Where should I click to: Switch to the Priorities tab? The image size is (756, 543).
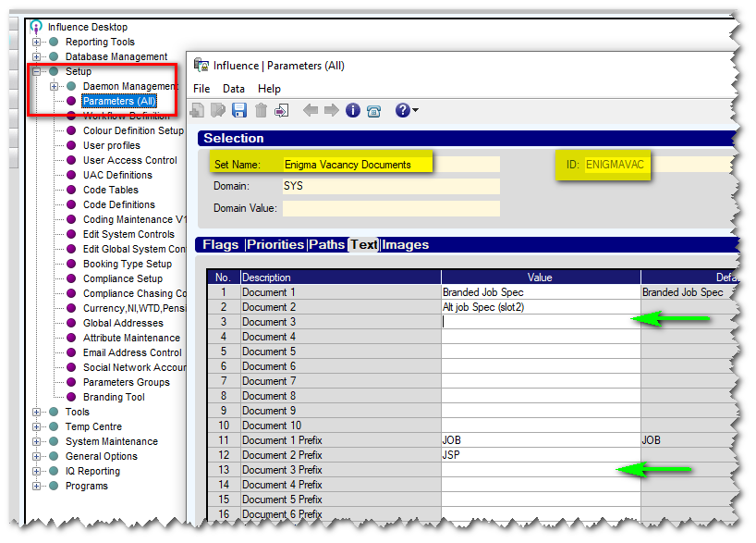[x=275, y=245]
